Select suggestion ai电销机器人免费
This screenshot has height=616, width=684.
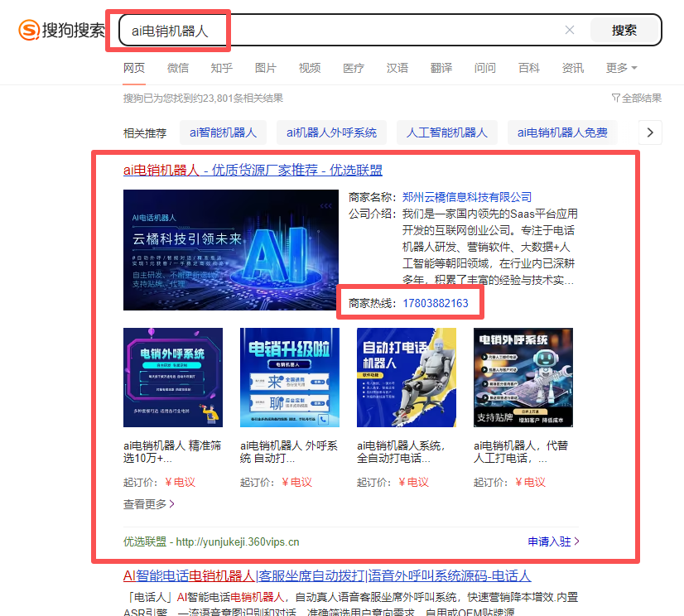pos(562,132)
